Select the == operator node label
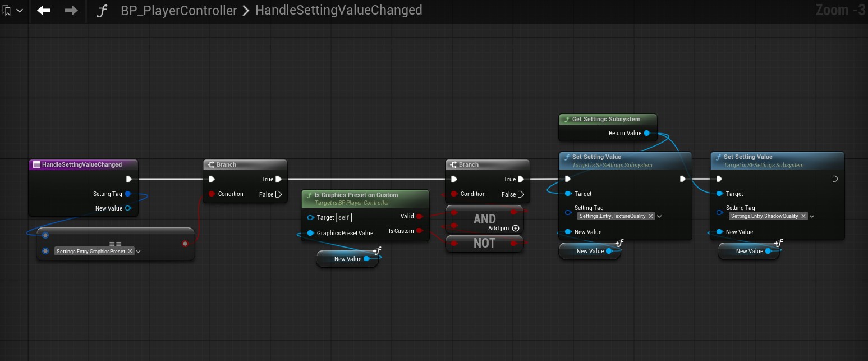868x361 pixels. click(116, 244)
